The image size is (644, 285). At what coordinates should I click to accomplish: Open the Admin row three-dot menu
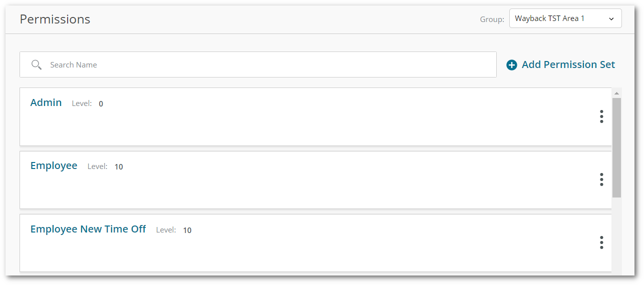point(601,116)
